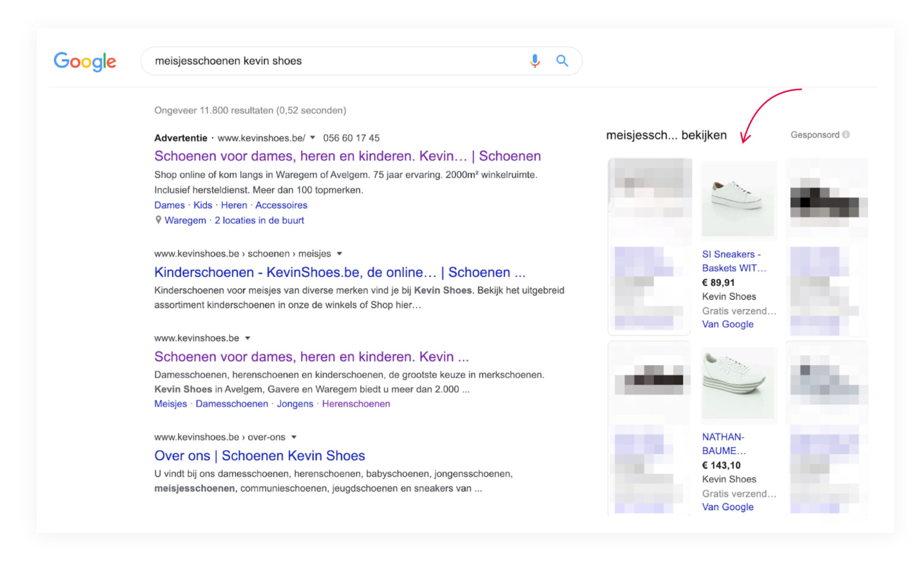Click Ongeveer 11.800 resultaten text
Image resolution: width=924 pixels, height=565 pixels.
pyautogui.click(x=250, y=110)
